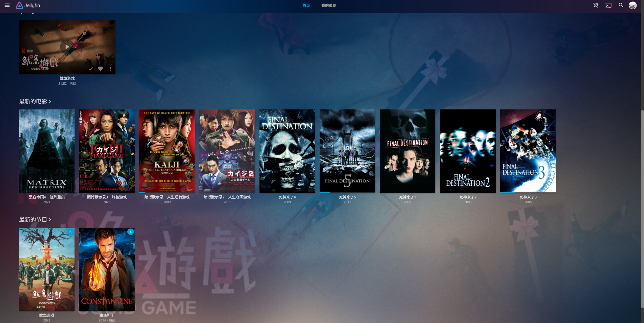Click the unplayed count badge 4
This screenshot has width=644, height=323.
point(131,232)
